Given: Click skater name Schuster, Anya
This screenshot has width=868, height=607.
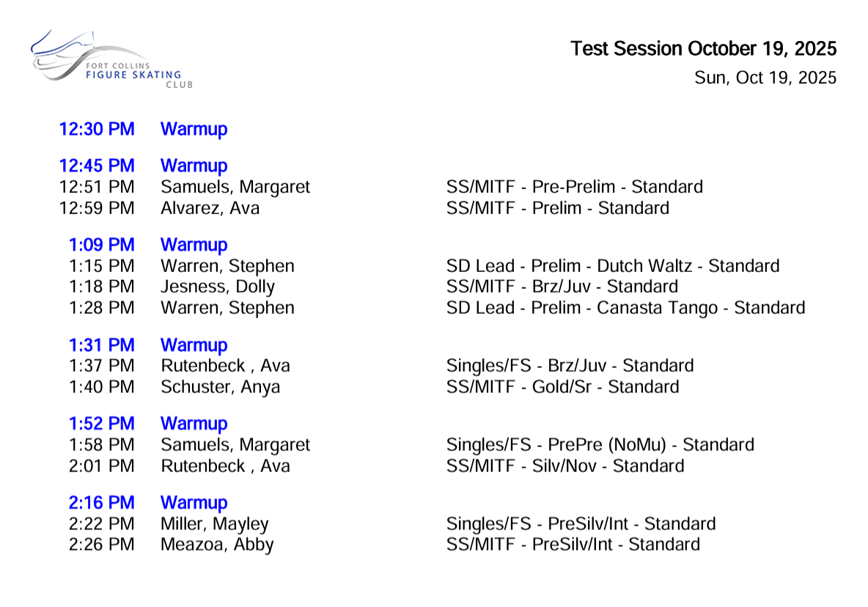Looking at the screenshot, I should pyautogui.click(x=220, y=387).
